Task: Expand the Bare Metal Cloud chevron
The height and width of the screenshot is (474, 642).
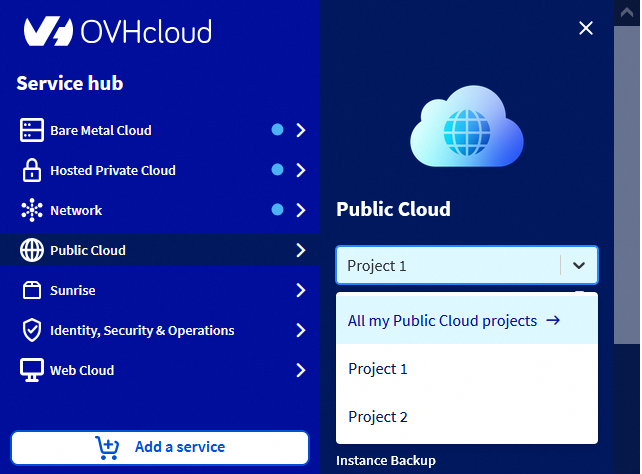Action: coord(300,130)
